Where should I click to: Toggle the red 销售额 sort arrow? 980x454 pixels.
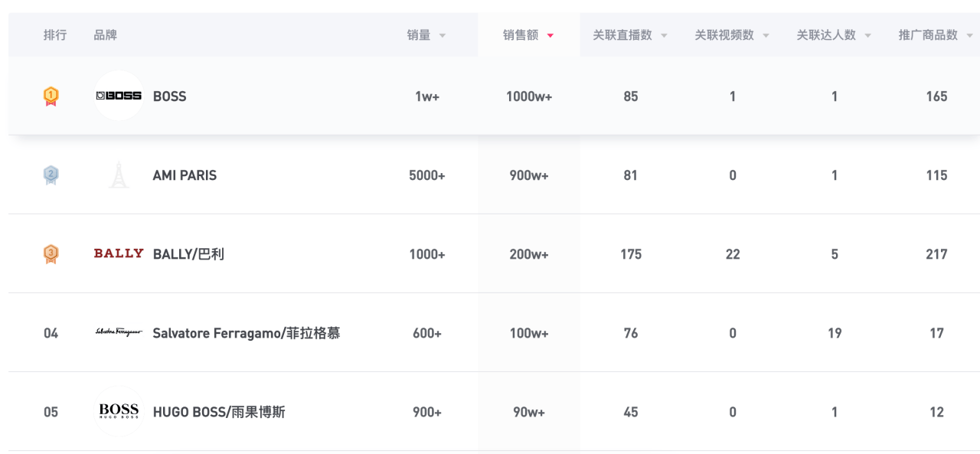click(550, 36)
